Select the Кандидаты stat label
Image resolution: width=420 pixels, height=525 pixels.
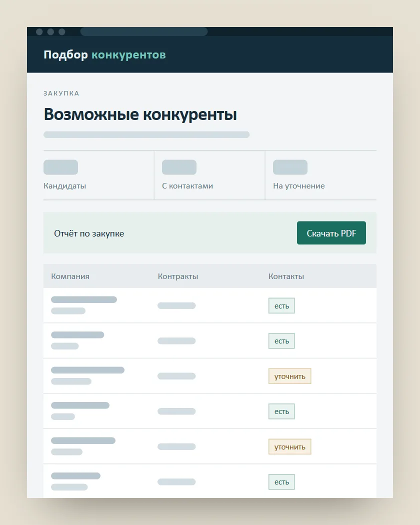tap(64, 186)
